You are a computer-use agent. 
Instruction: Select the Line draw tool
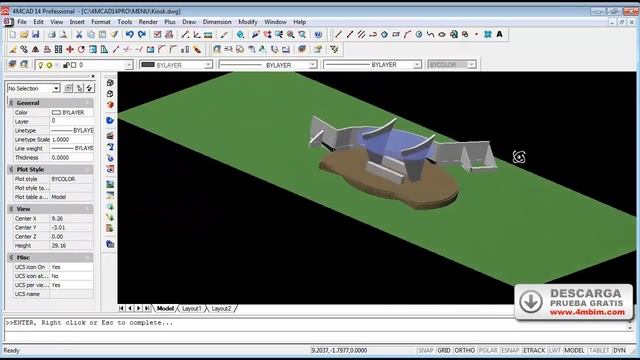[x=338, y=35]
